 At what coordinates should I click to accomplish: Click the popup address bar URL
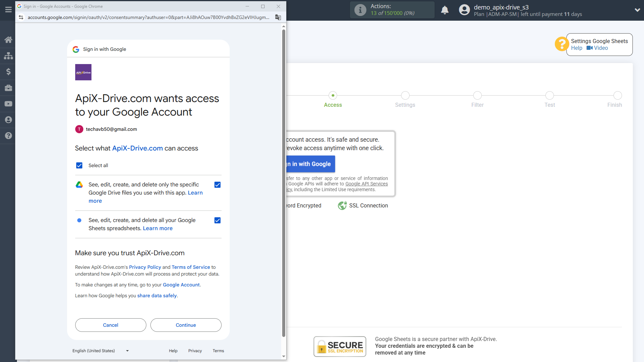(148, 17)
